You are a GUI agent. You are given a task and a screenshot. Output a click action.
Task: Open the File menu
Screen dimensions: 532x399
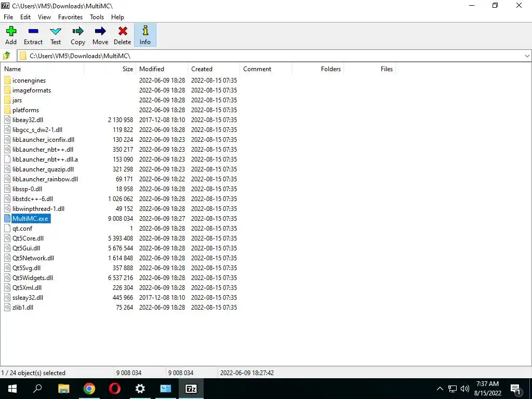(x=8, y=17)
